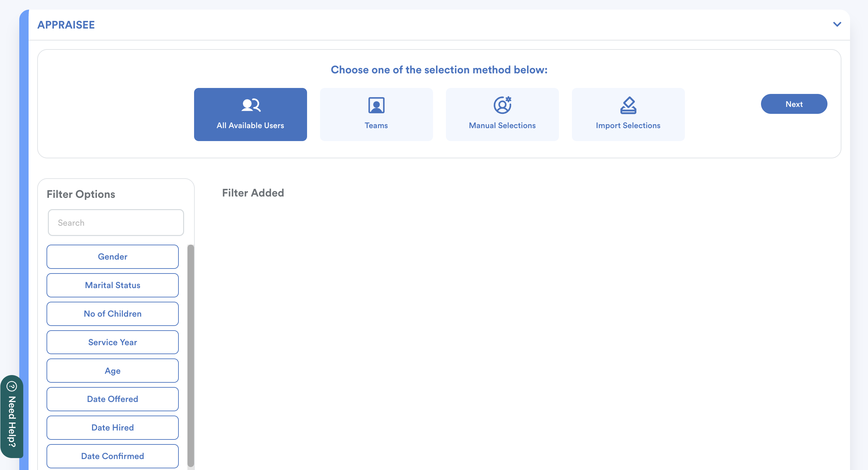This screenshot has width=868, height=470.
Task: Add the Service Year filter
Action: (x=113, y=342)
